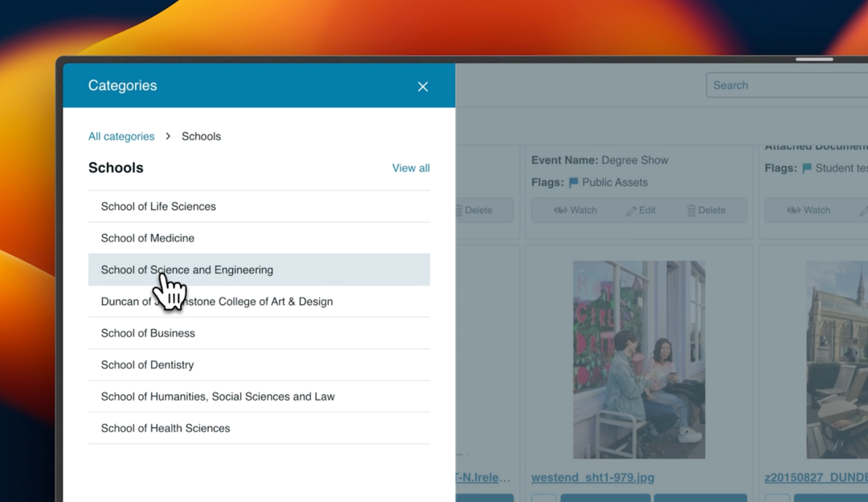Click the flag icon next to Student flag
Image resolution: width=868 pixels, height=502 pixels.
pyautogui.click(x=807, y=168)
